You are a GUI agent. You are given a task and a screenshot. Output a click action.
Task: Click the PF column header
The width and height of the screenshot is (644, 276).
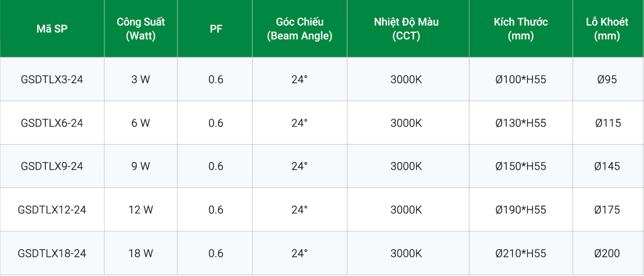pyautogui.click(x=216, y=29)
